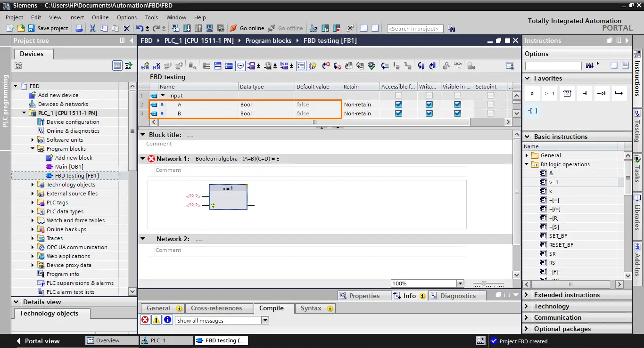Click the Insert network icon in editor toolbar

coord(145,66)
